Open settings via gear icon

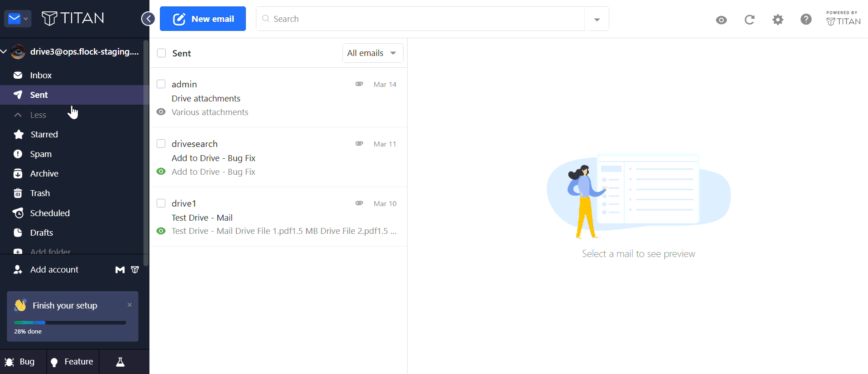point(778,20)
